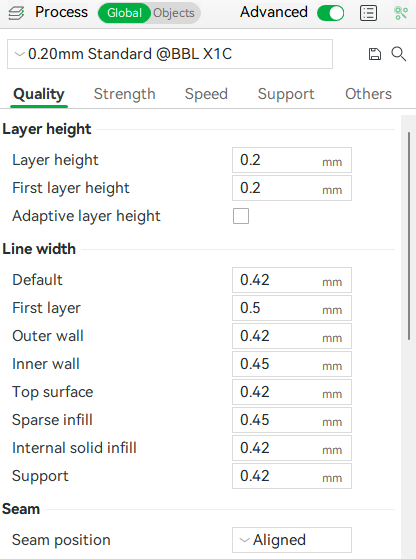
Task: Click the Layer height value field
Action: (292, 160)
